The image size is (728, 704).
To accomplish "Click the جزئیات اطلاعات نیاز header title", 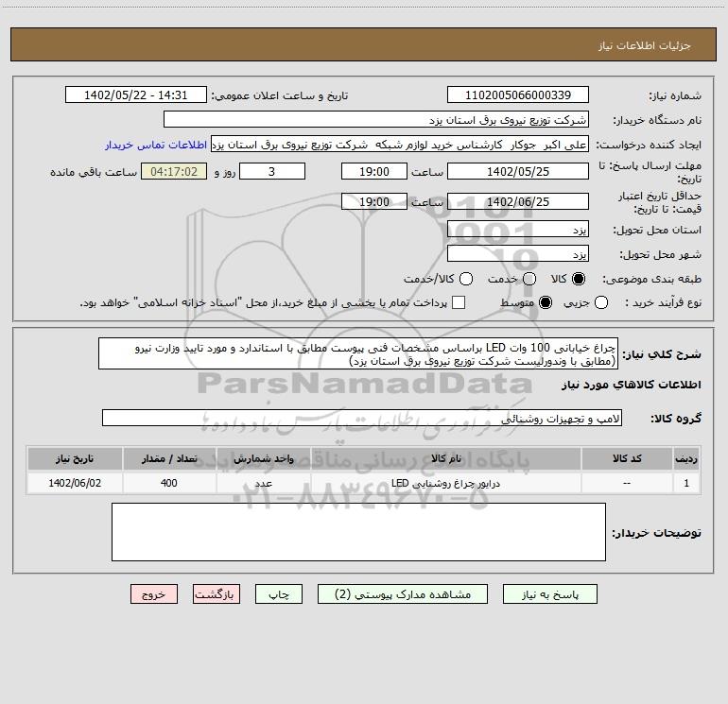I will (x=644, y=45).
